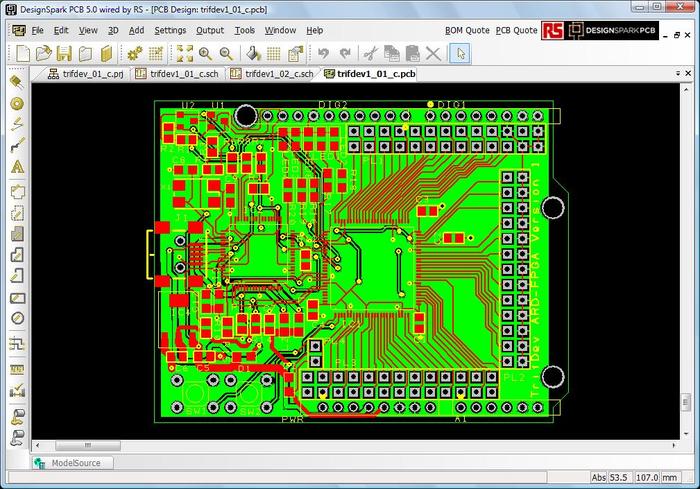Open the 3D menu
The image size is (700, 489).
tap(113, 30)
